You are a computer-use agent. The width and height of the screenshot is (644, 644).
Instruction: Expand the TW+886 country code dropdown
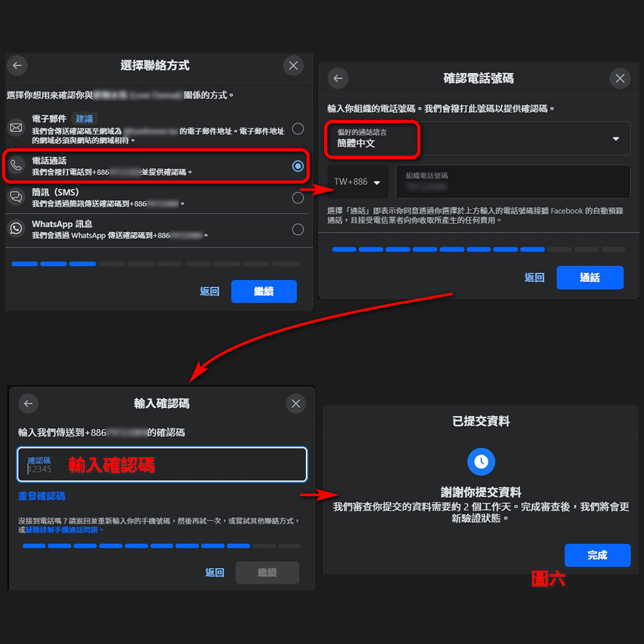click(357, 182)
